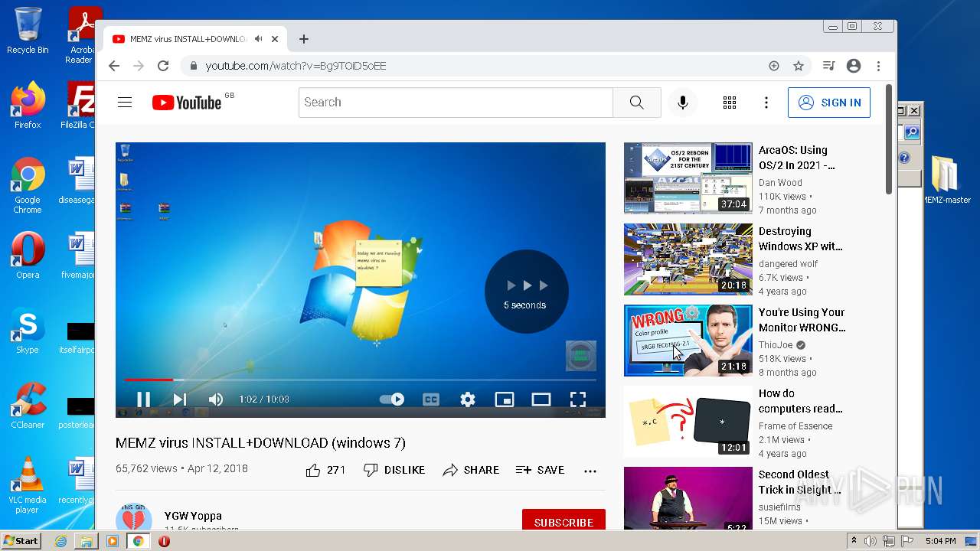Click the install/add icon in address bar
The image size is (980, 551).
tap(774, 66)
